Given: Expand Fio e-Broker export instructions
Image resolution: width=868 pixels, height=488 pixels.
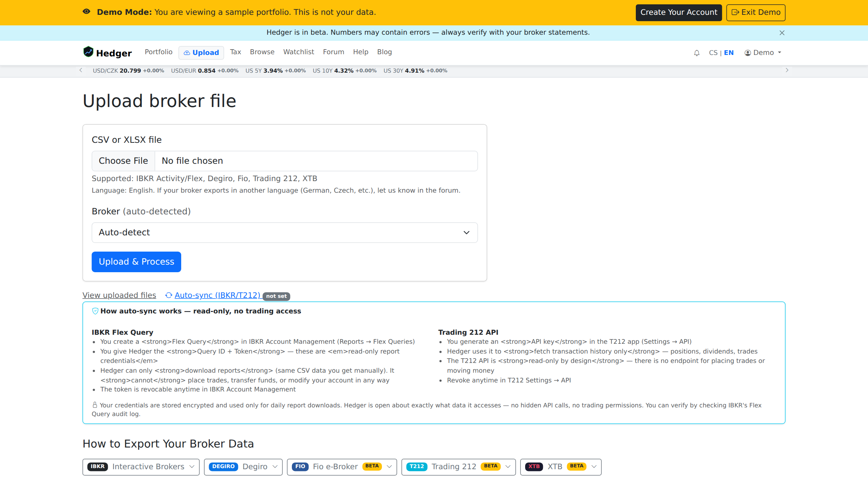Looking at the screenshot, I should [342, 467].
